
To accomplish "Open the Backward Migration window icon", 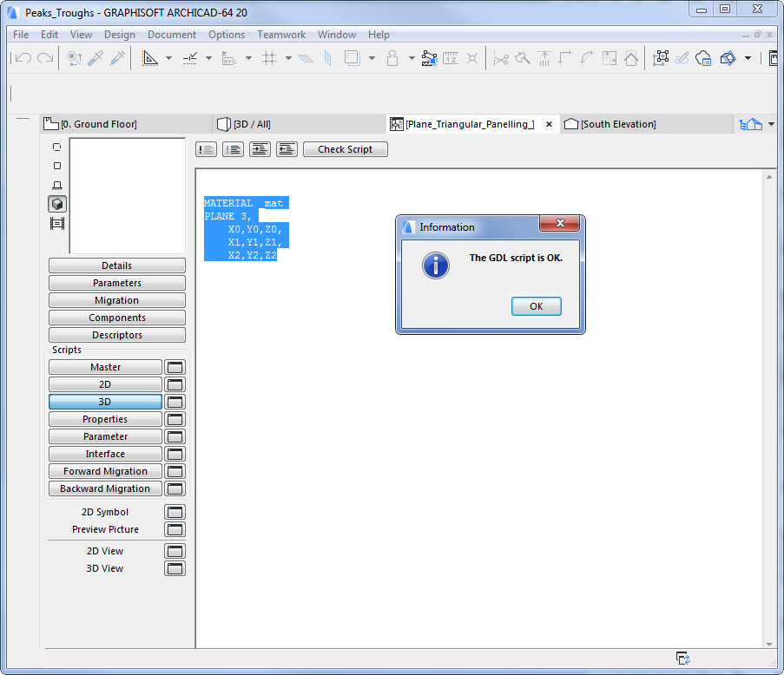I will (x=175, y=488).
